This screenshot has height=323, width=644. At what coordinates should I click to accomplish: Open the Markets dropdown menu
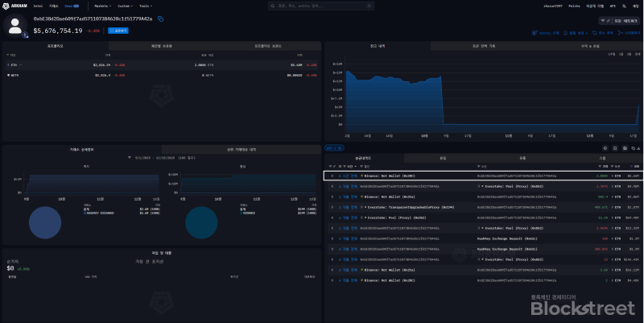pos(103,5)
